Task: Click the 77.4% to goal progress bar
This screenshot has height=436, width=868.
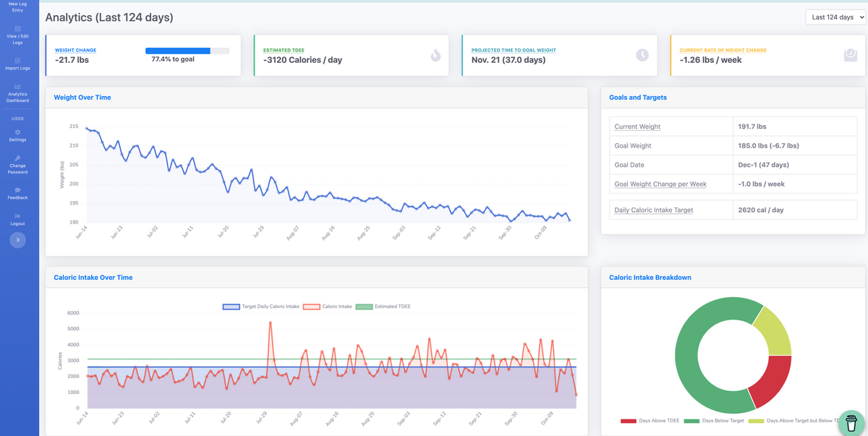Action: click(187, 51)
